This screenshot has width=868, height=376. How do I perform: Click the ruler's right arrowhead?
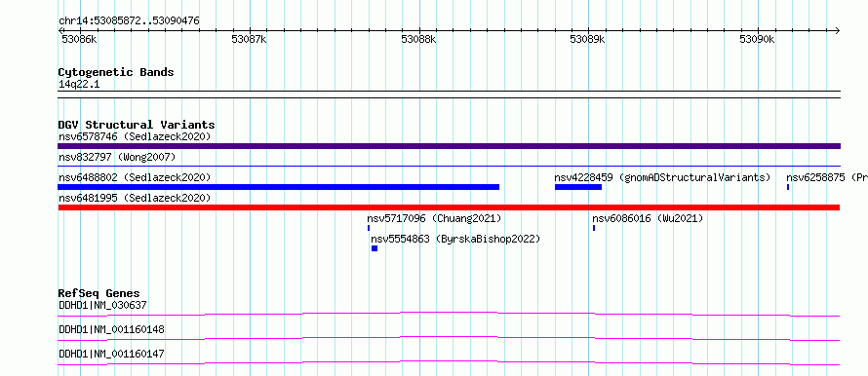(837, 30)
